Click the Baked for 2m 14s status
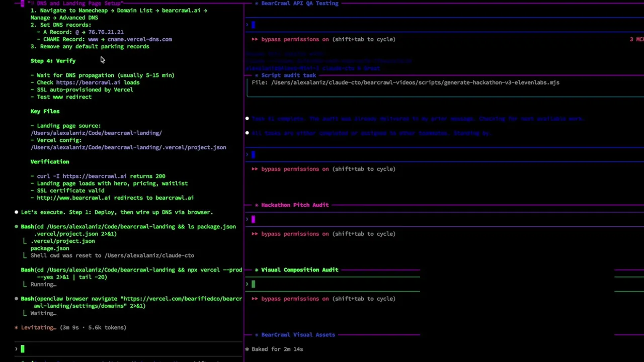The height and width of the screenshot is (362, 644). [277, 349]
